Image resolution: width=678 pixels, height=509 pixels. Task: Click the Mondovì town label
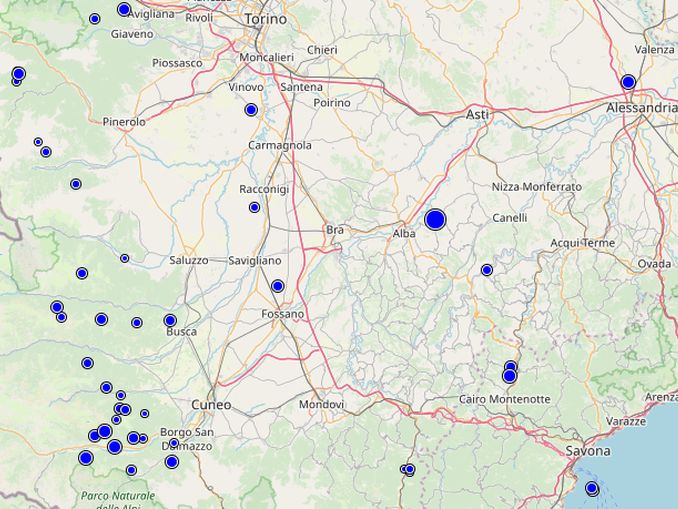pos(321,405)
